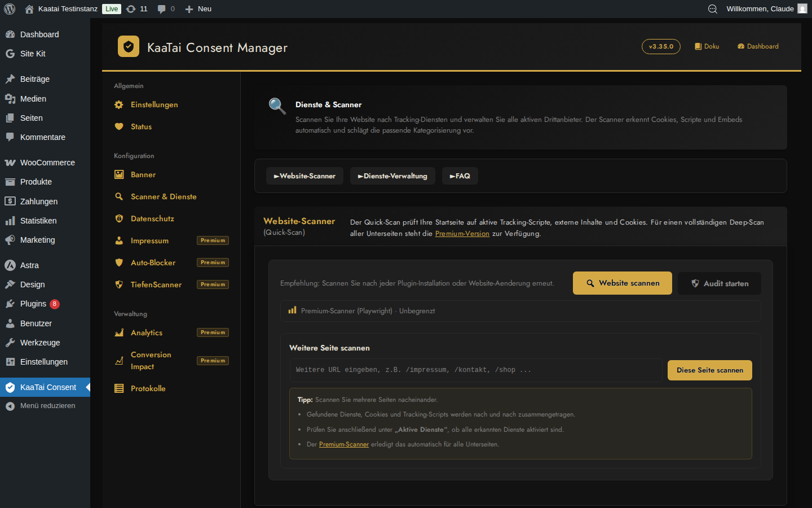Open the Benutzer admin menu

(x=45, y=323)
